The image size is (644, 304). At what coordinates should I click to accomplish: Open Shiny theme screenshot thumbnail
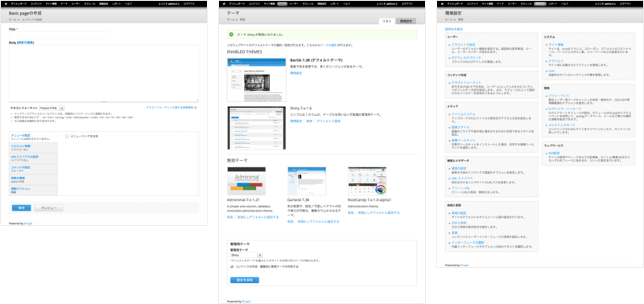(x=257, y=128)
